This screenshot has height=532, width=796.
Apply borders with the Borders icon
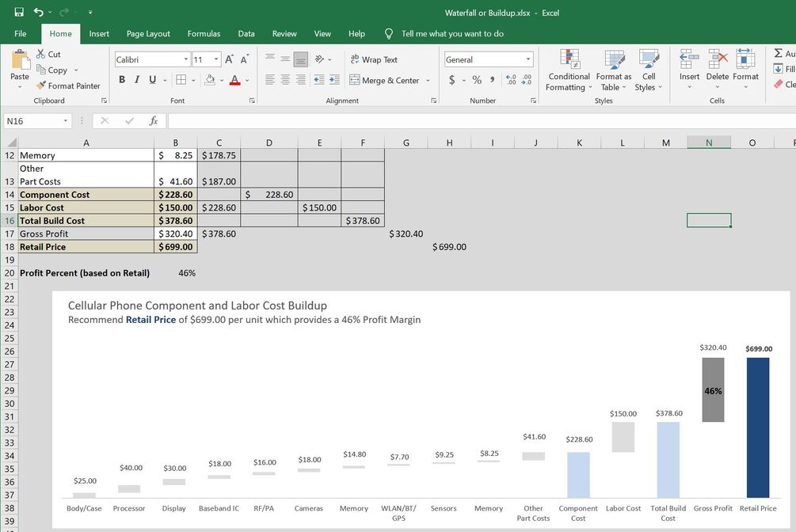pos(181,80)
